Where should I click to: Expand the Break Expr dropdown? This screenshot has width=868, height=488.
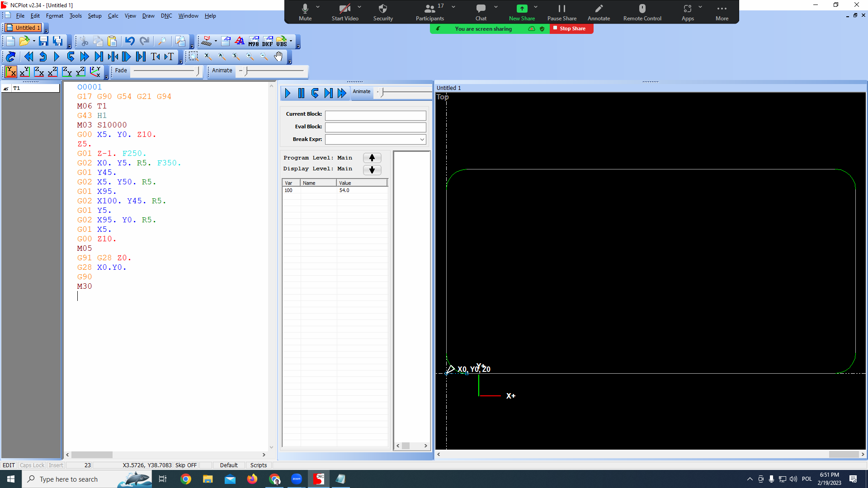(x=422, y=140)
